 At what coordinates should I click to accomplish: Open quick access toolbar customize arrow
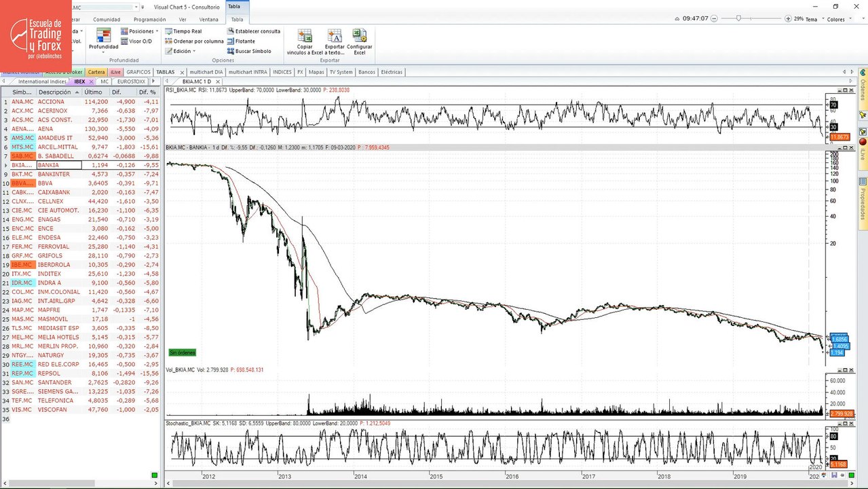point(143,7)
